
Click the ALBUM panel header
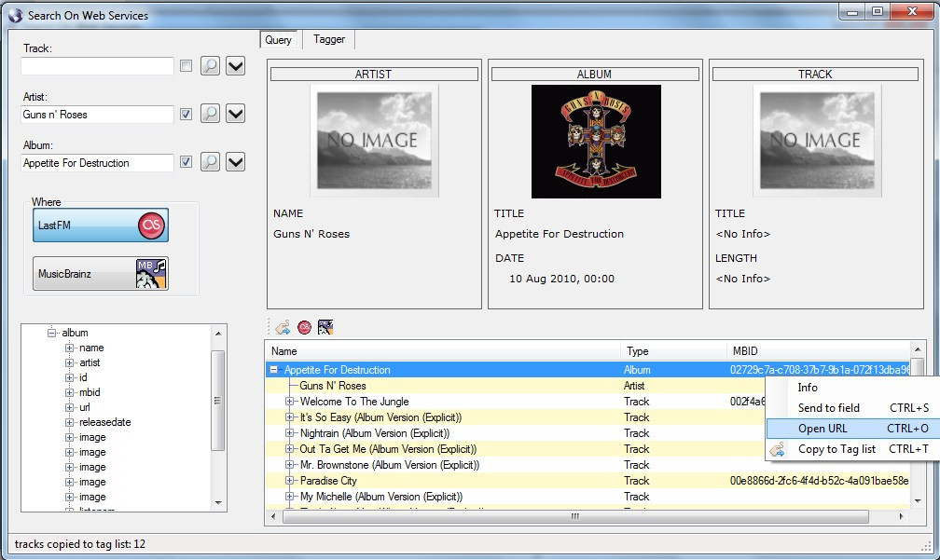coord(595,75)
